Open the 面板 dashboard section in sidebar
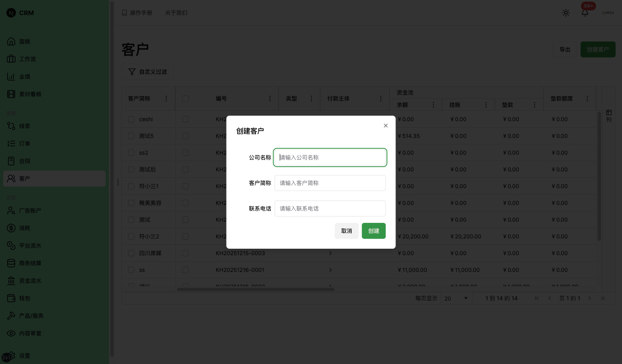 24,41
